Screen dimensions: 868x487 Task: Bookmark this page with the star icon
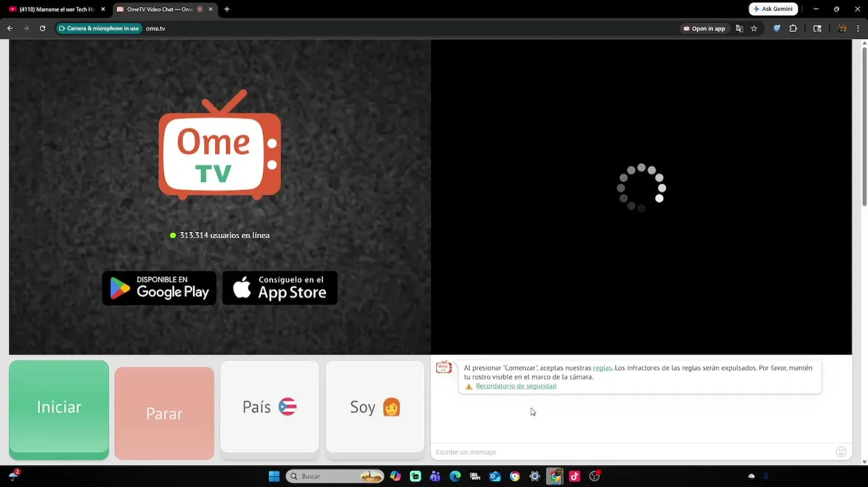pyautogui.click(x=754, y=28)
